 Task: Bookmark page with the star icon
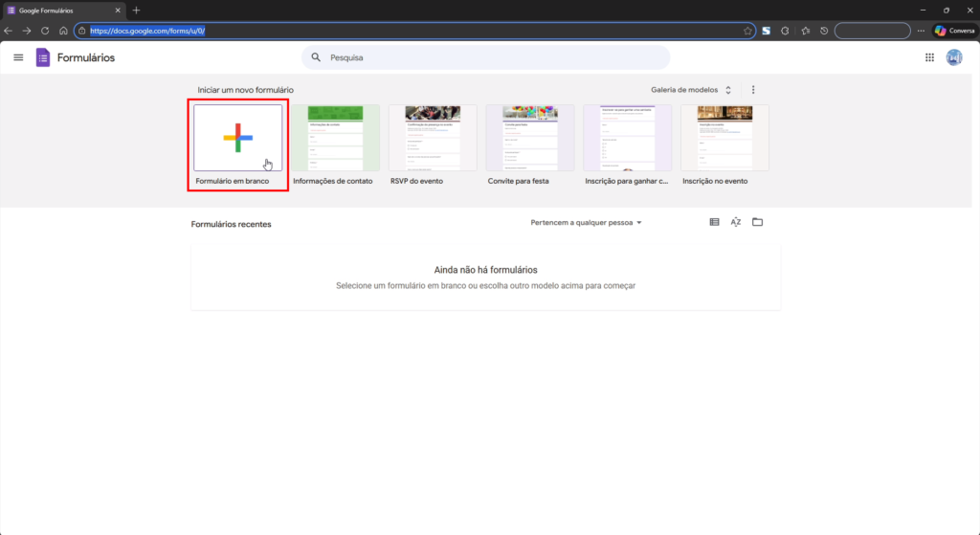747,31
